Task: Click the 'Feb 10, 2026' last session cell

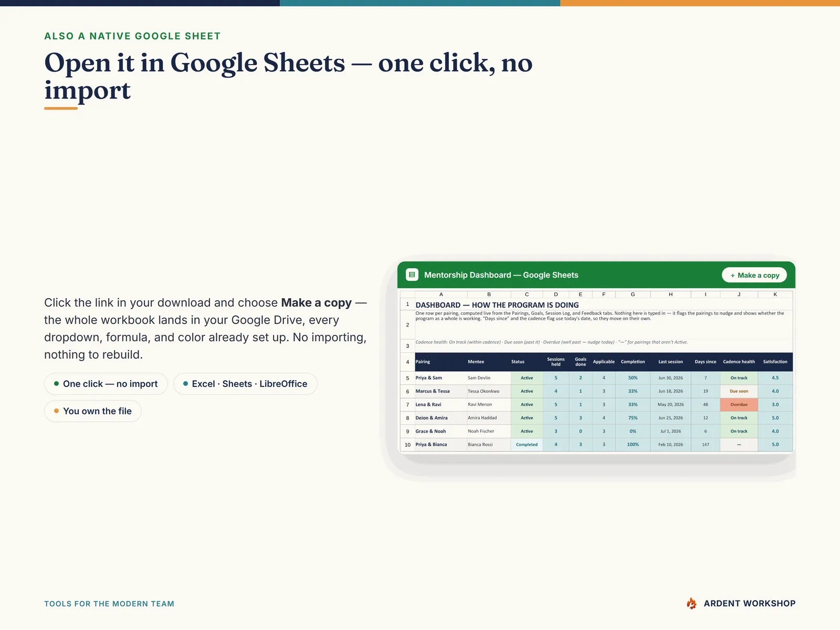Action: tap(670, 445)
